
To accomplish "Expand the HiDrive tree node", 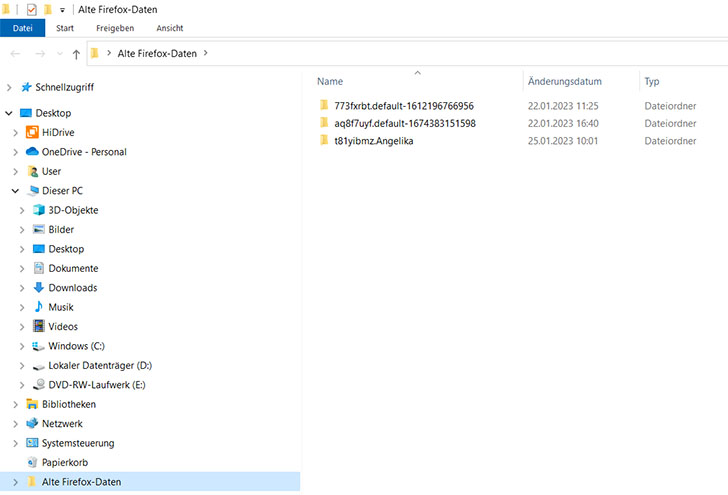I will (x=15, y=133).
